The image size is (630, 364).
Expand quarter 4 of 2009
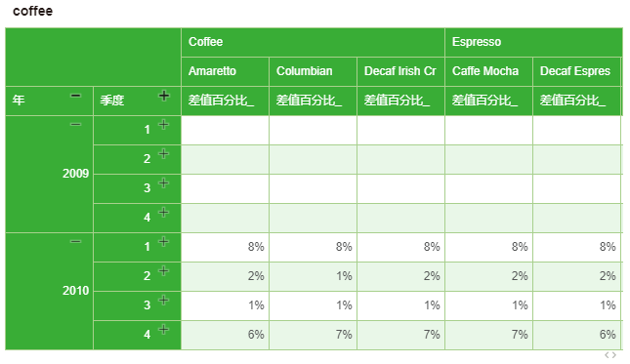point(163,213)
